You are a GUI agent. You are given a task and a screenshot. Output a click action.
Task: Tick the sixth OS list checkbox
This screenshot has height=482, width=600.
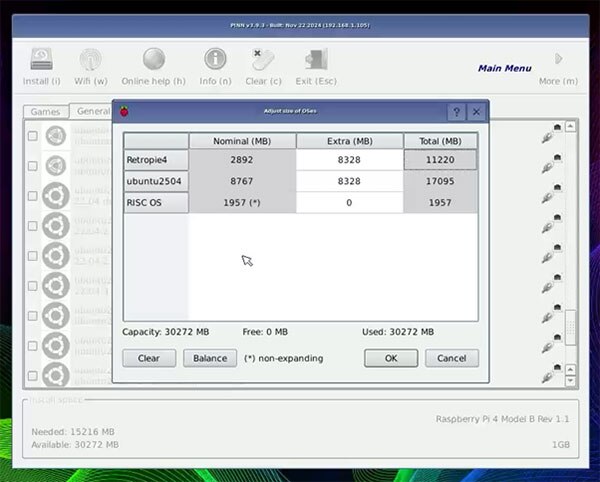33,286
